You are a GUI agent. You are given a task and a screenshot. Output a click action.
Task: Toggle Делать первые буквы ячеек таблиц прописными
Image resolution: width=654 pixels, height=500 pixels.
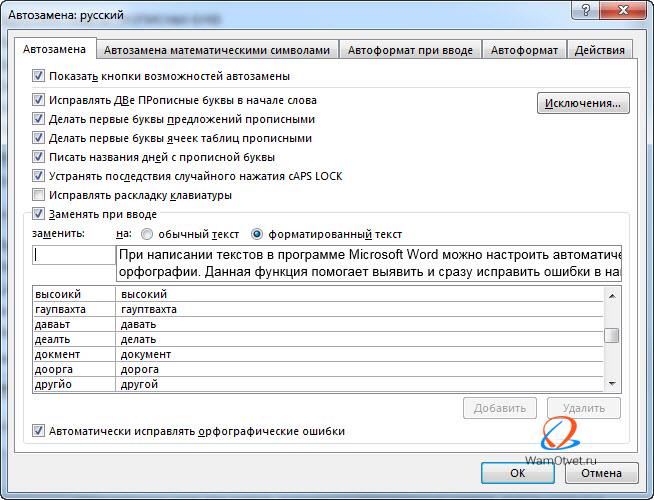pos(38,138)
